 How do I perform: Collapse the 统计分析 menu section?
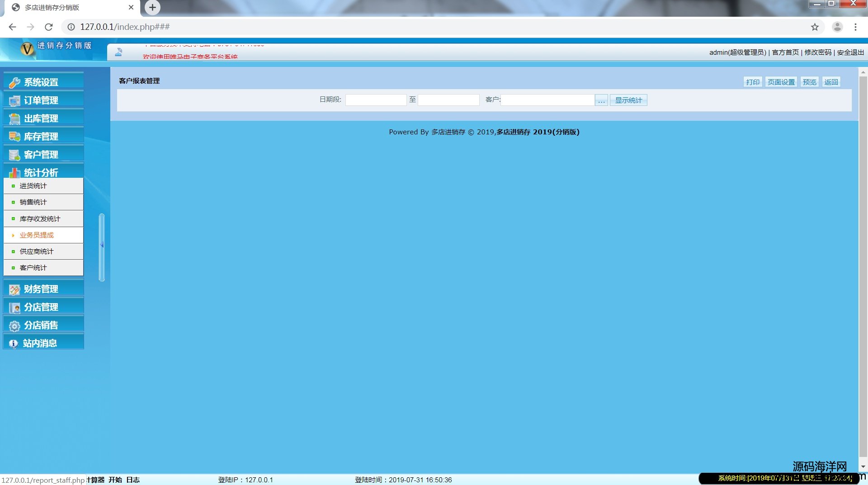pos(41,172)
